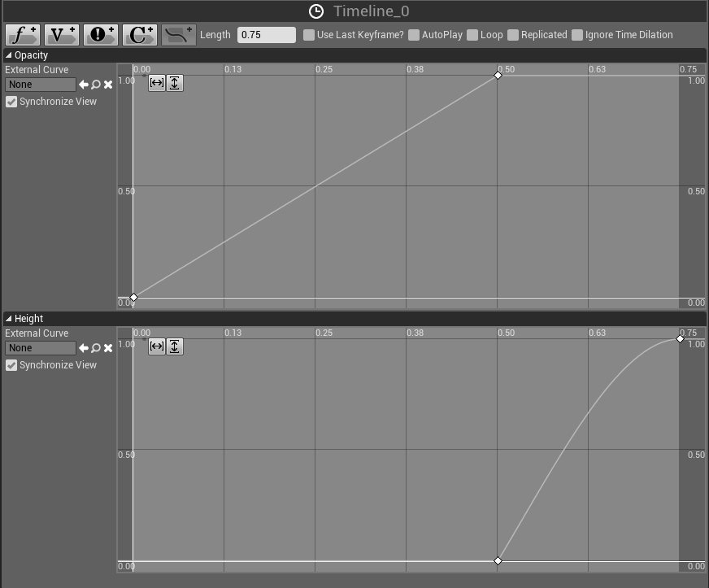Toggle the AutoPlay checkbox
709x588 pixels.
tap(414, 35)
